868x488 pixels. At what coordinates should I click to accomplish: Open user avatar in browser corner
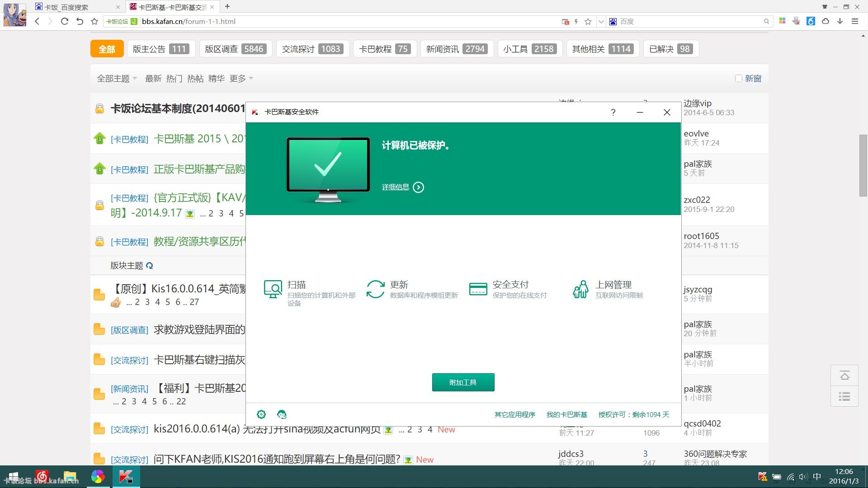pyautogui.click(x=15, y=14)
